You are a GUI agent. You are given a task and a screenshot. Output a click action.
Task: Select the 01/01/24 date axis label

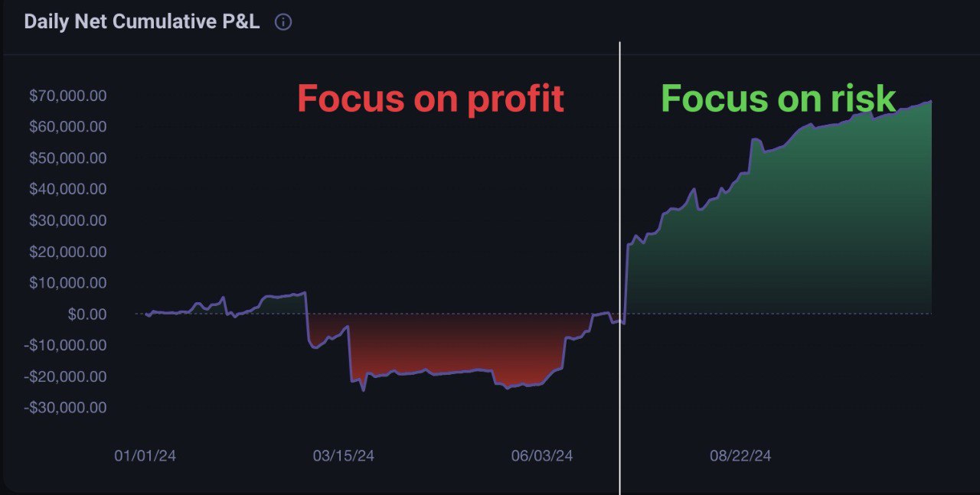coord(145,456)
